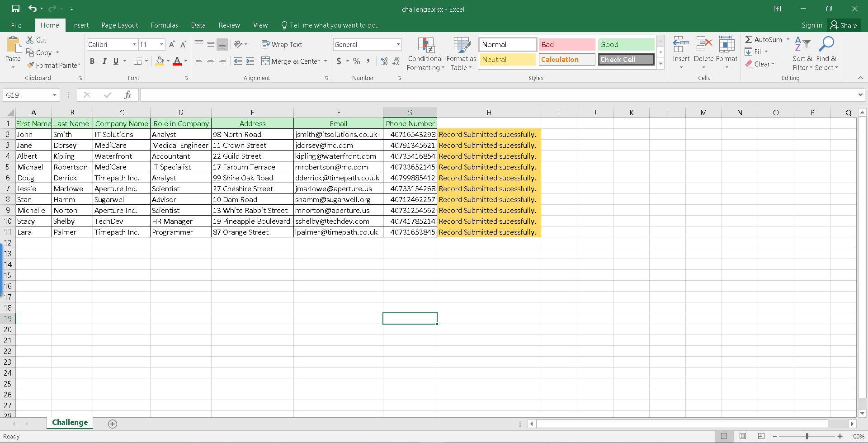This screenshot has height=443, width=868.
Task: Toggle Bold formatting
Action: click(92, 61)
